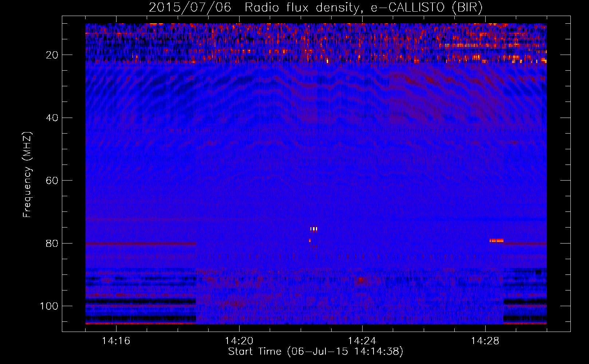
Task: Click the '80' frequency tick label
Action: point(52,244)
